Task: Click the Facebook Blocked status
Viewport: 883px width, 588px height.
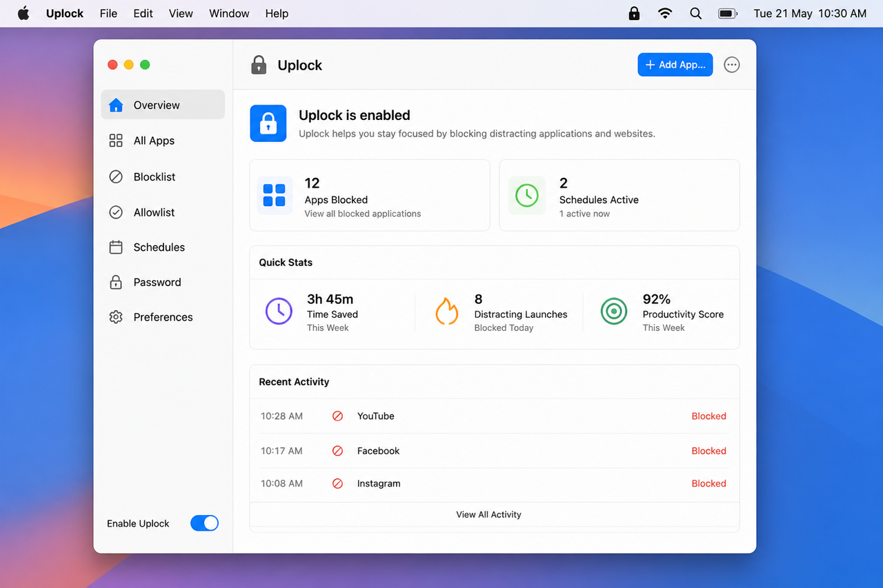Action: click(708, 451)
